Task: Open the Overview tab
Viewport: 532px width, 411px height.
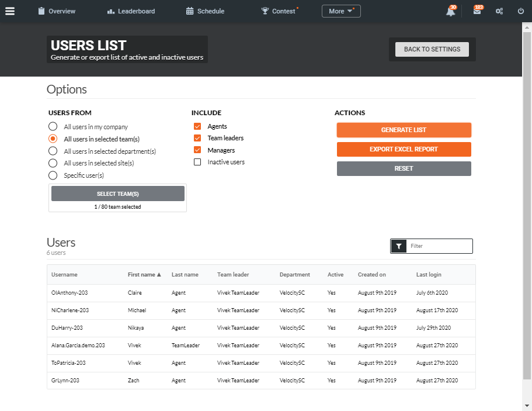Action: [57, 11]
